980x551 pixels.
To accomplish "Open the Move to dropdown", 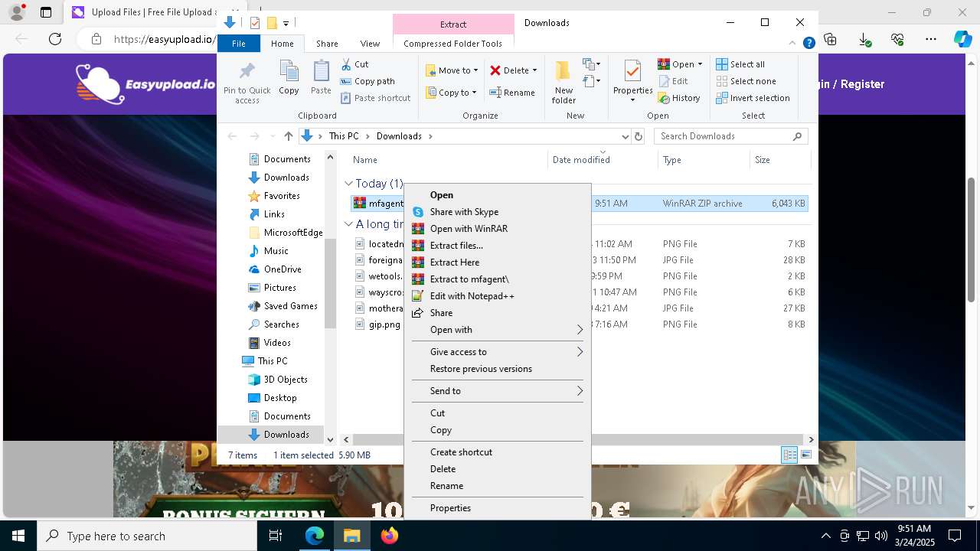I will (452, 70).
